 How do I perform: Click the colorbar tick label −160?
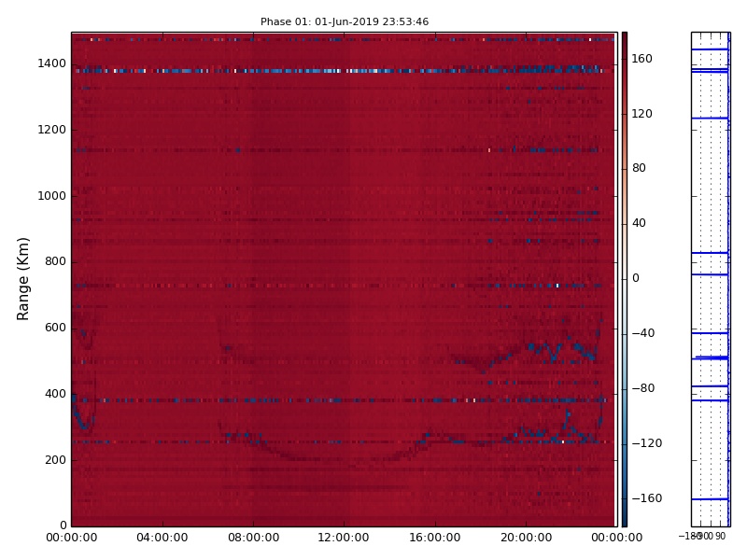647,498
